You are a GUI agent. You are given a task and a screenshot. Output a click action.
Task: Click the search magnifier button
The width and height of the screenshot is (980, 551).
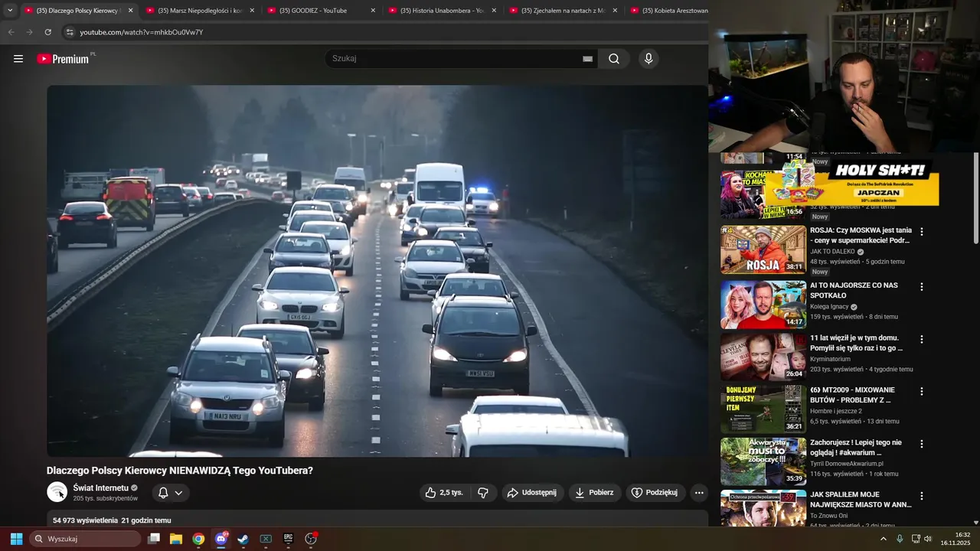pyautogui.click(x=614, y=59)
